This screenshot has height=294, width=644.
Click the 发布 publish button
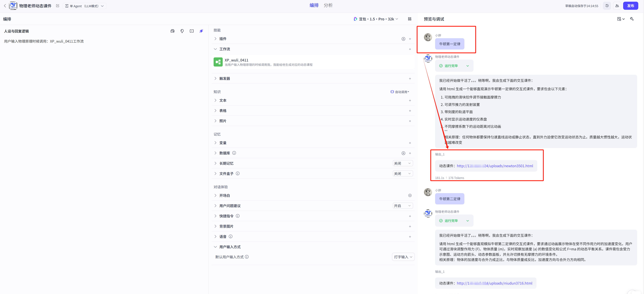click(630, 6)
